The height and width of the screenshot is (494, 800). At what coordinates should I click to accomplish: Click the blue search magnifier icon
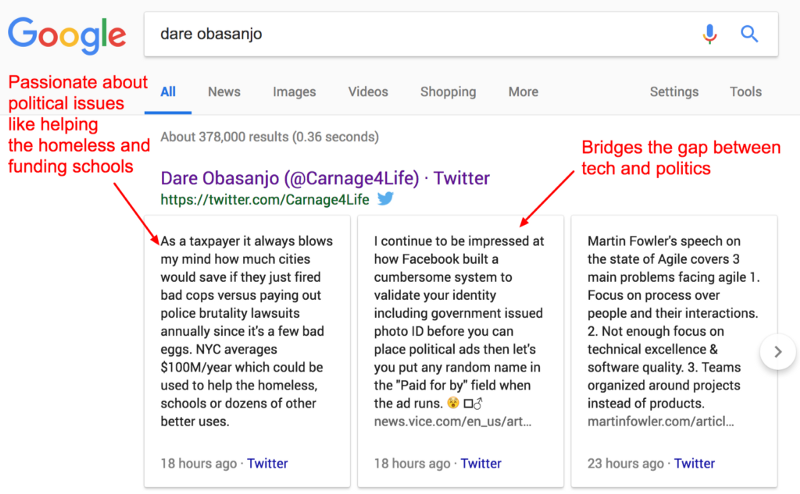coord(749,34)
